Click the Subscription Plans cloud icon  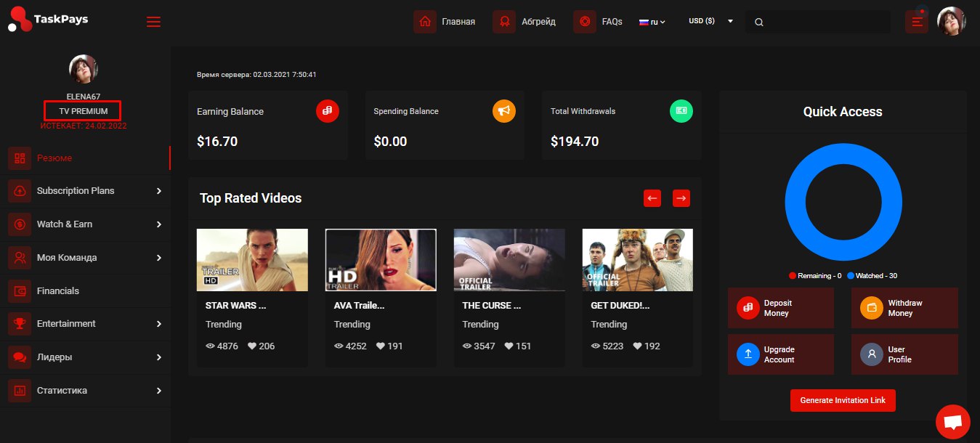pyautogui.click(x=20, y=191)
